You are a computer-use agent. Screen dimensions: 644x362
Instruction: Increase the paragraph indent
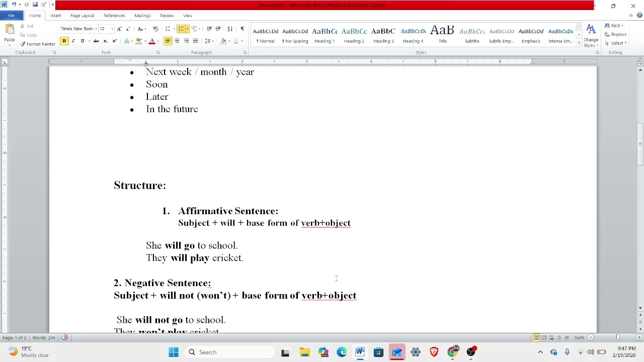pos(218,29)
